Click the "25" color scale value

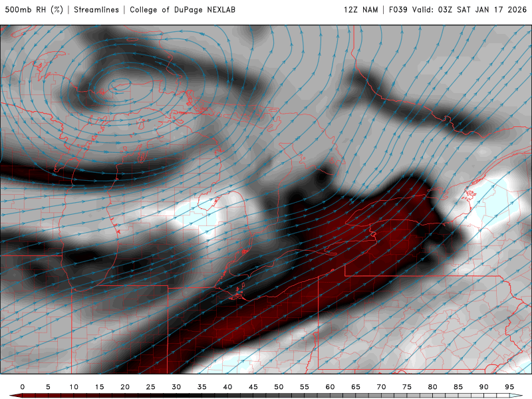tap(151, 387)
